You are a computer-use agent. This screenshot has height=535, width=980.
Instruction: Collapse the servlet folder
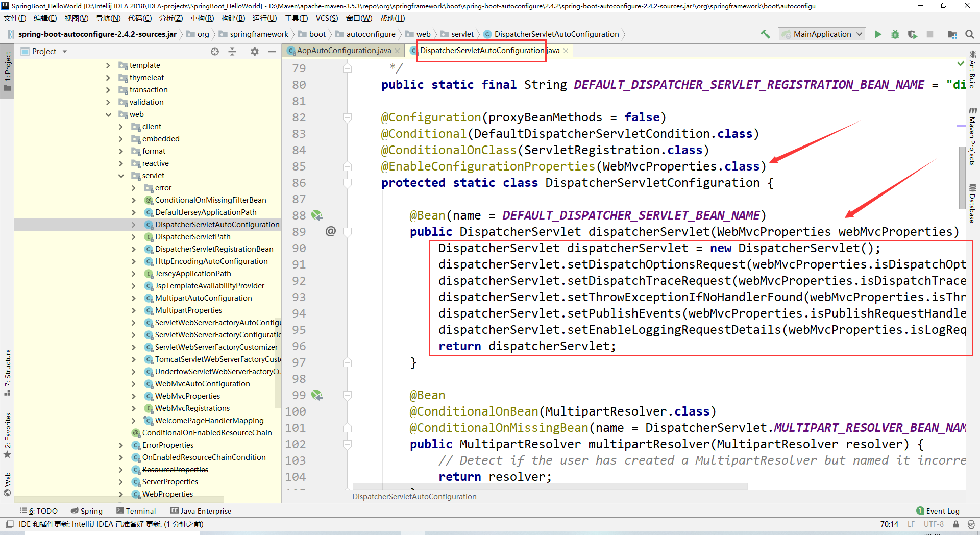121,176
